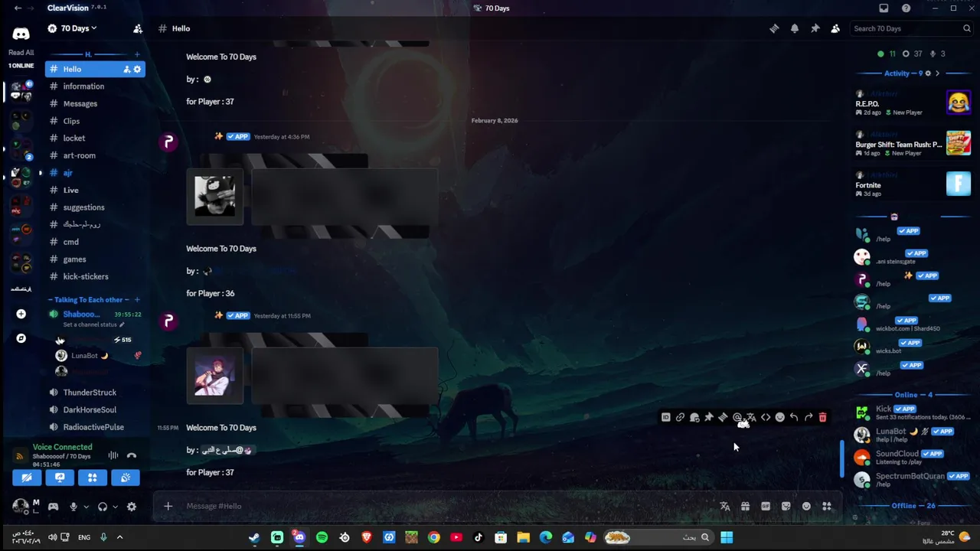Delete message with red trash icon
Screen dimensions: 980x551
pyautogui.click(x=823, y=417)
